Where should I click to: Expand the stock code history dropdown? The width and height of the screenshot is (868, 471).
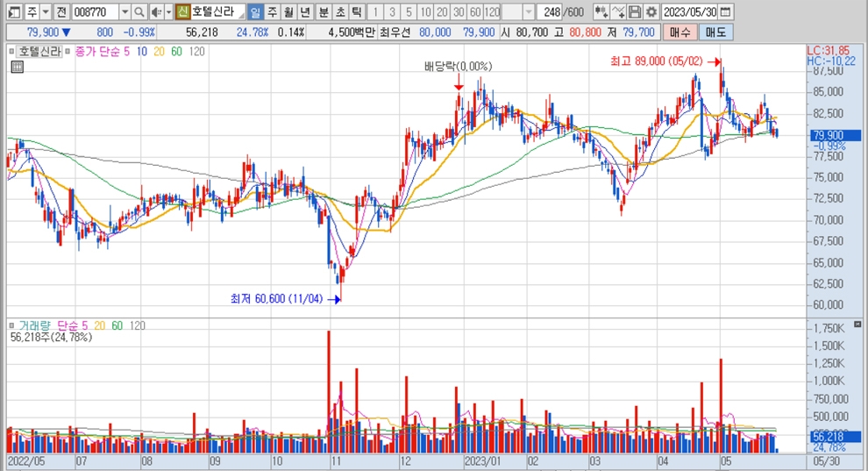coord(124,12)
